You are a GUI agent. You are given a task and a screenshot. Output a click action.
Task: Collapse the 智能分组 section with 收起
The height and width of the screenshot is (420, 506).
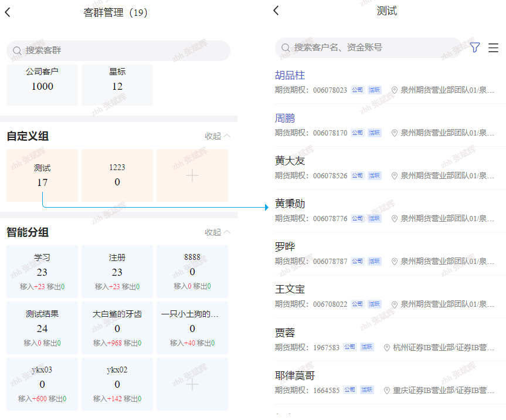click(x=217, y=232)
